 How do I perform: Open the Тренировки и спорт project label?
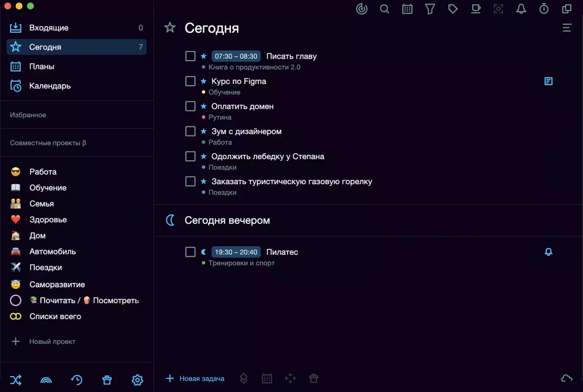[241, 263]
